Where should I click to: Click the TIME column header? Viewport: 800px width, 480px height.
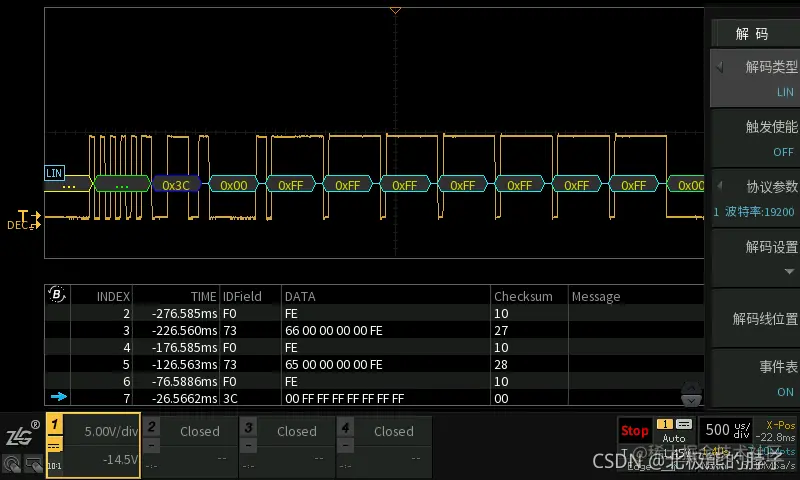(204, 296)
